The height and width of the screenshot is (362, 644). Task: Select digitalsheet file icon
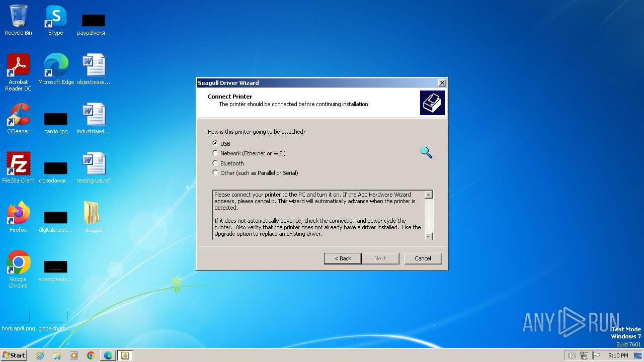56,222
